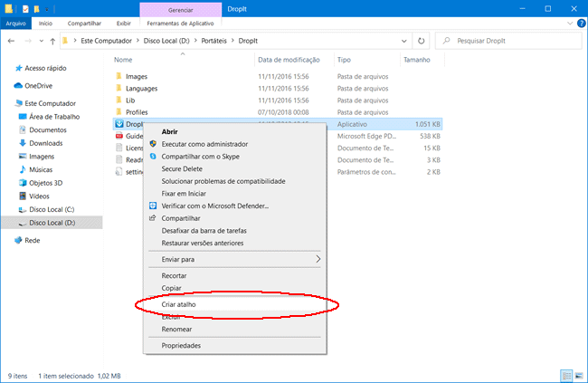The height and width of the screenshot is (383, 588).
Task: Click Propriedades in the context menu
Action: click(x=181, y=345)
